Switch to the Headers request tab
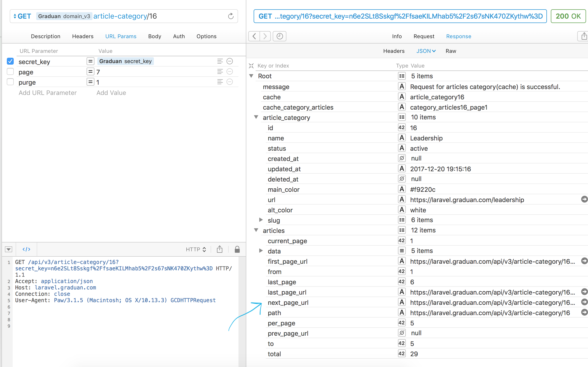 click(x=83, y=36)
